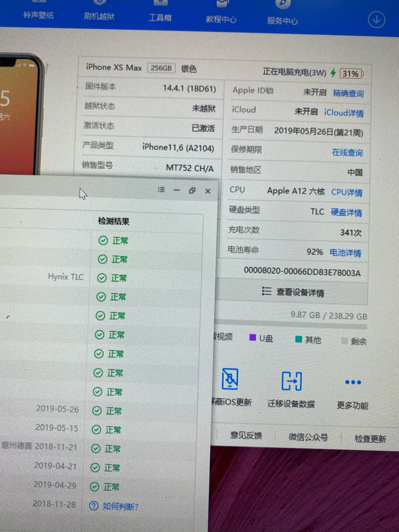The width and height of the screenshot is (399, 532).
Task: Go to the 服务中心 tab
Action: point(282,21)
